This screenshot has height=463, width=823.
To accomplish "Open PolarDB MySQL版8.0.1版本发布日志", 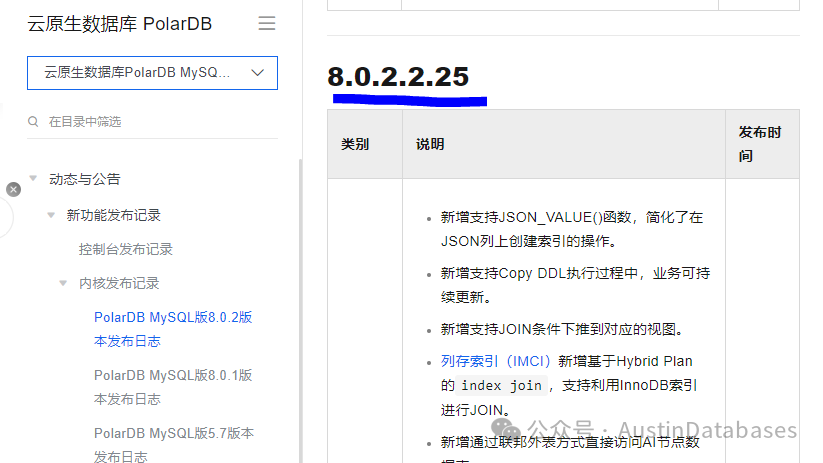I will [173, 387].
